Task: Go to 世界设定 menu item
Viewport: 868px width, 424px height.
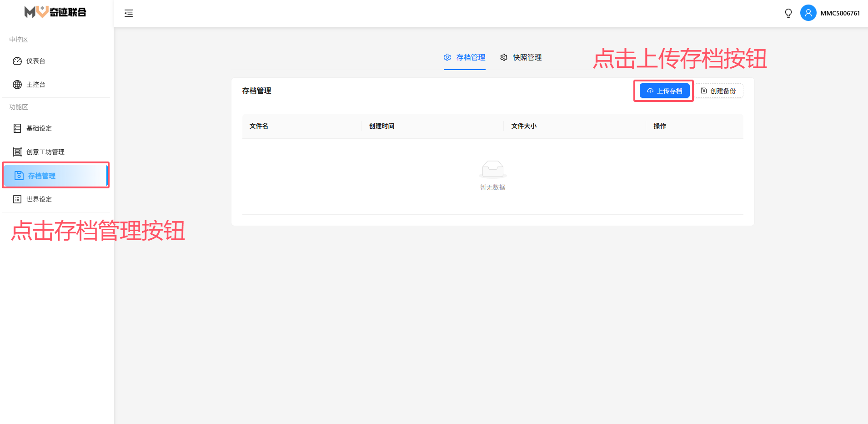Action: (39, 199)
